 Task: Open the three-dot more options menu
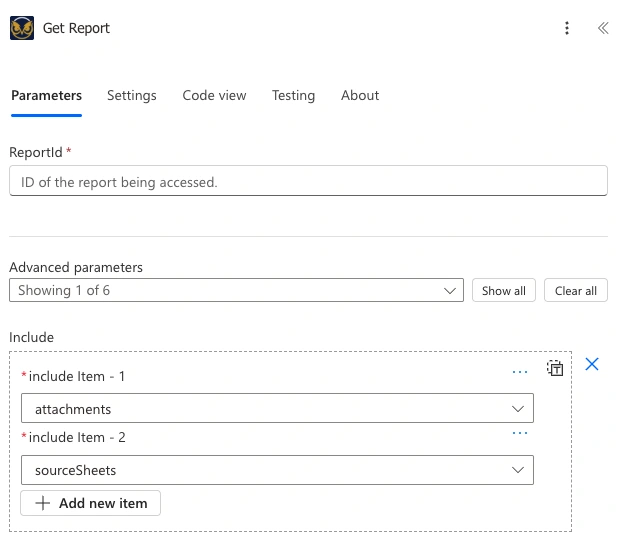point(567,28)
